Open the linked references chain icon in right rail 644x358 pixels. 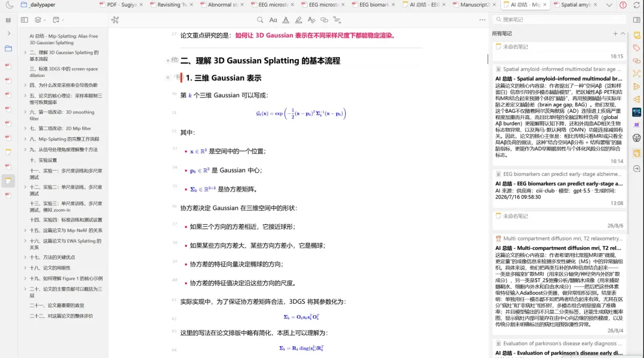tap(637, 61)
